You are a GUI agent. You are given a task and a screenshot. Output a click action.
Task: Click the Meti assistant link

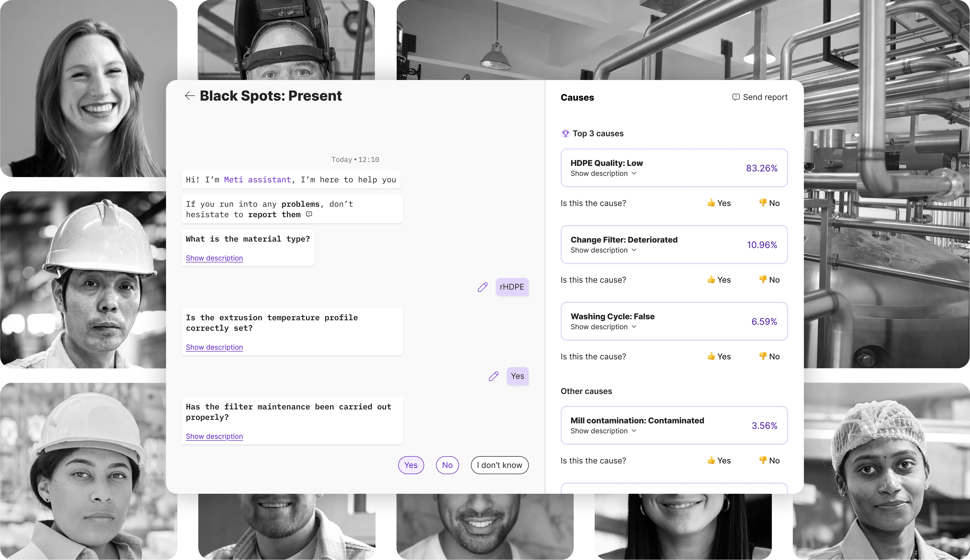pos(257,180)
